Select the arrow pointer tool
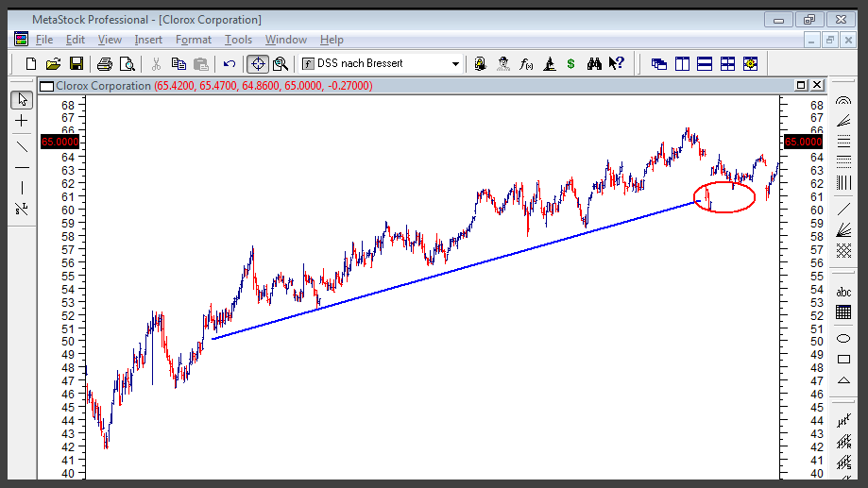The width and height of the screenshot is (868, 488). [x=22, y=100]
